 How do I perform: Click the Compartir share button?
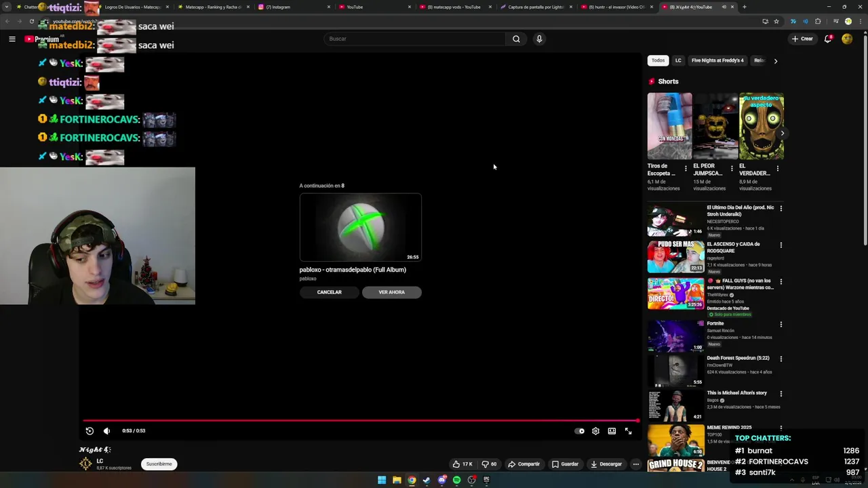(524, 464)
